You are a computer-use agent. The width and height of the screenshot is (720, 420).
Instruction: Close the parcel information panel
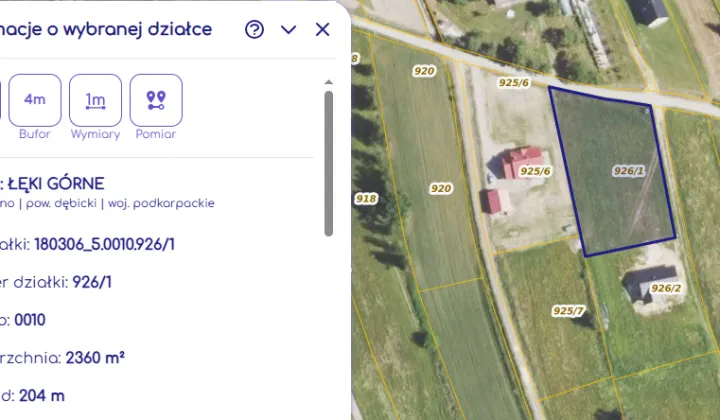[x=322, y=29]
